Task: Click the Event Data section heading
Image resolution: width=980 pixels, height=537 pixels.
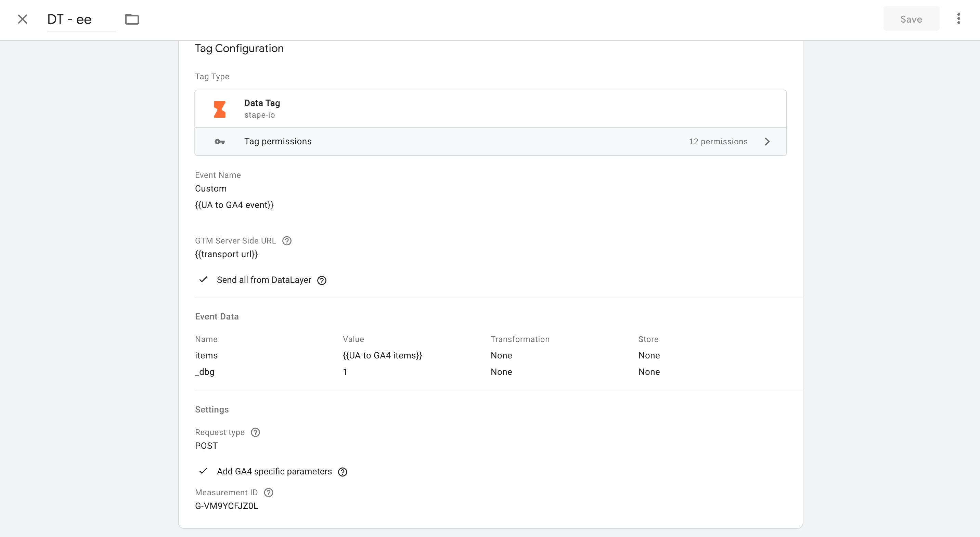Action: [x=217, y=316]
